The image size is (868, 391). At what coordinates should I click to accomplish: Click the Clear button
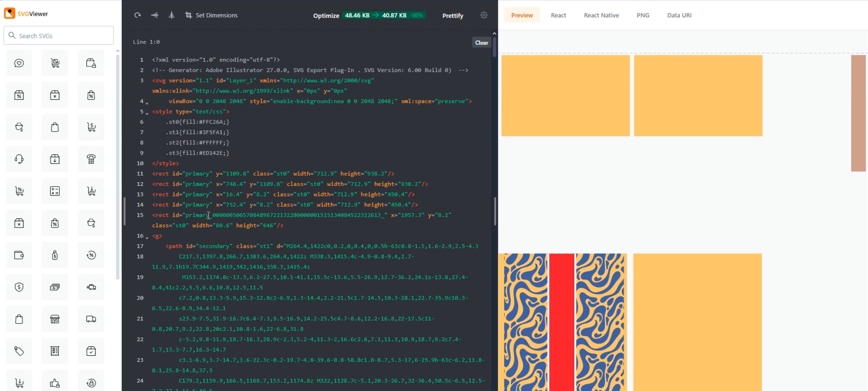pos(481,43)
